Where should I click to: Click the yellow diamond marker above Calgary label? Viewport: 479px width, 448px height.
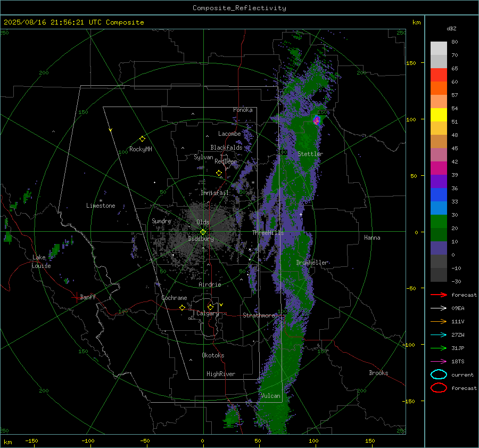pyautogui.click(x=210, y=307)
